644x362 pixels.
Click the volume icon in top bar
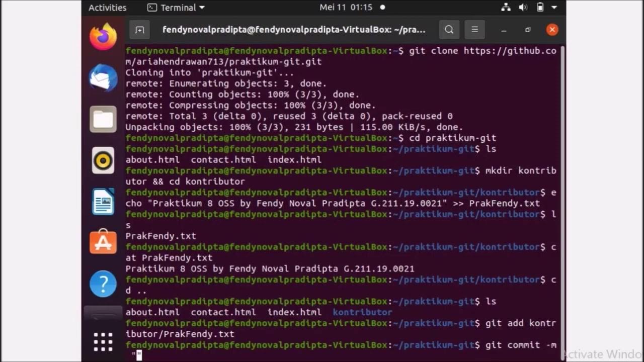tap(523, 8)
